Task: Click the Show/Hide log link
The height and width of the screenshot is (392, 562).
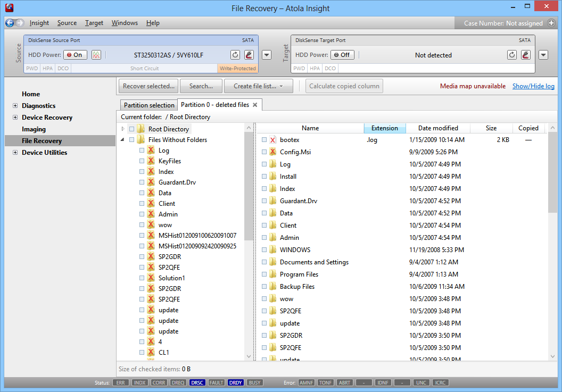Action: (533, 86)
